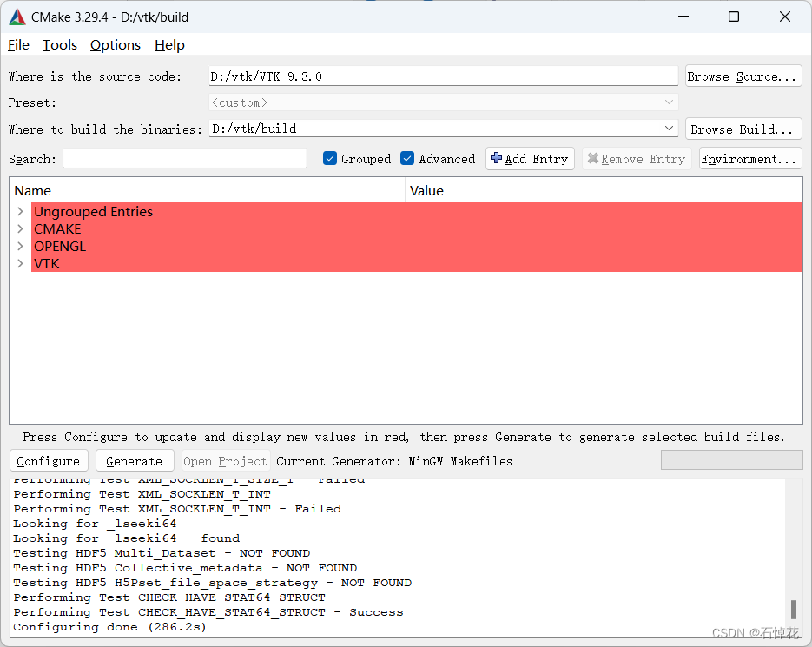Expand the VTK tree entry
Screen dimensions: 812x647
[19, 263]
